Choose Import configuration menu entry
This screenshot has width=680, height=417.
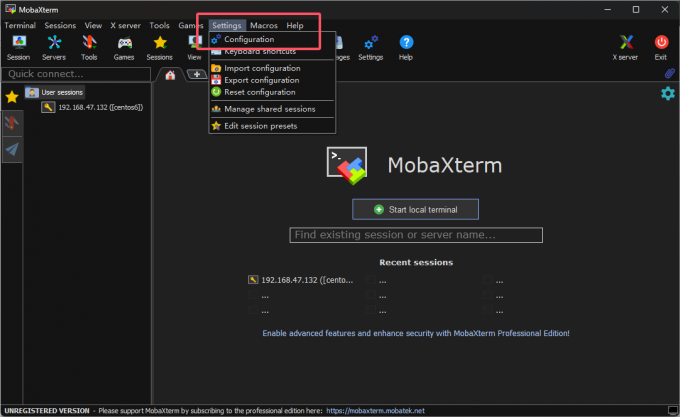272,68
